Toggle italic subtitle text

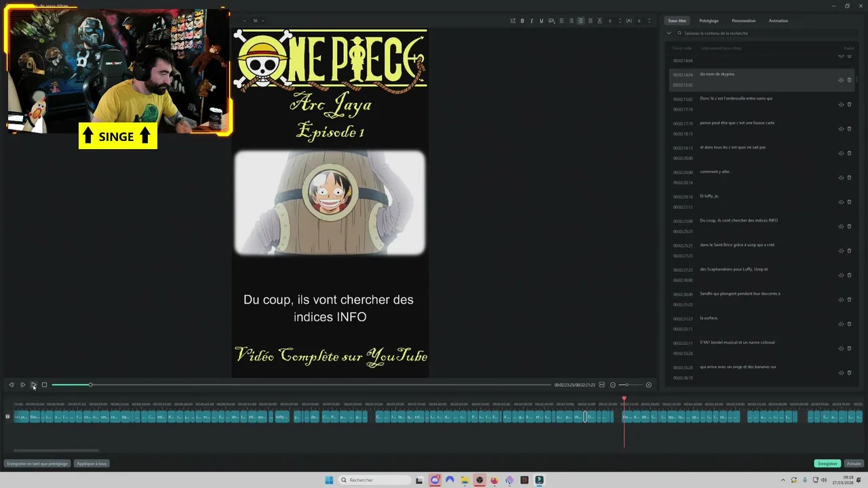532,21
